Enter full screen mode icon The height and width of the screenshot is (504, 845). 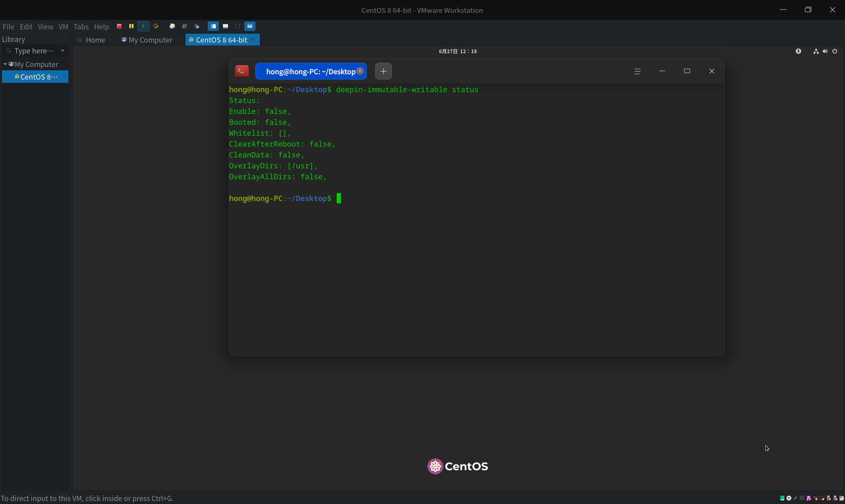[x=237, y=26]
